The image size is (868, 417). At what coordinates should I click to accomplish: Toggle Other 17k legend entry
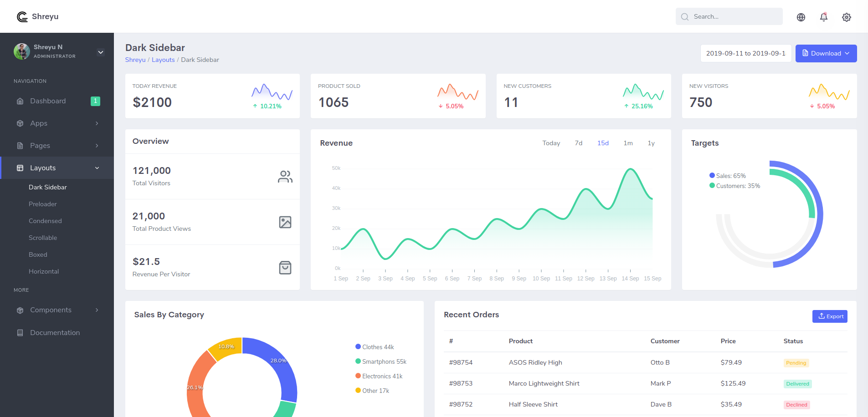372,391
